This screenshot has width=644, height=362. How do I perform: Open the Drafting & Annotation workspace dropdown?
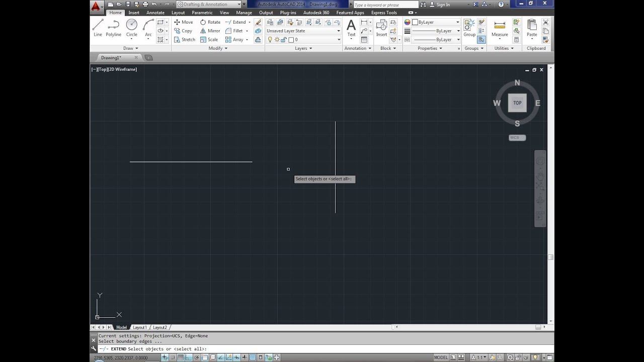tap(208, 4)
